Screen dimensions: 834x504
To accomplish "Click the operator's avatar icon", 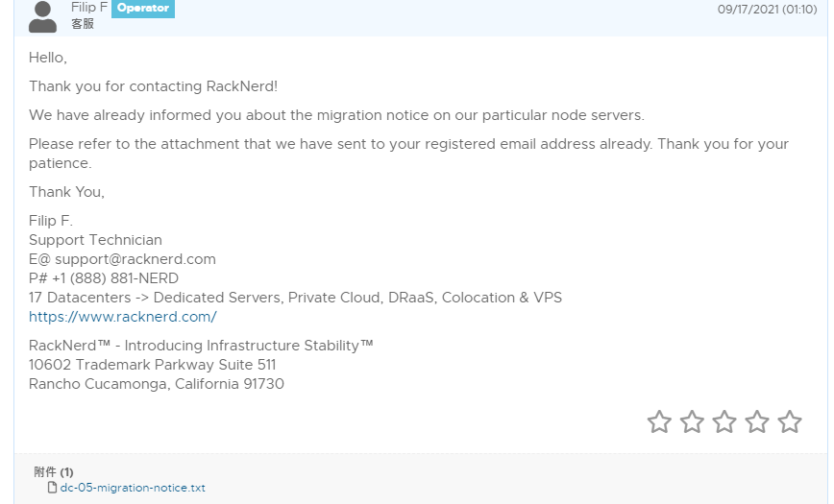I will [43, 16].
